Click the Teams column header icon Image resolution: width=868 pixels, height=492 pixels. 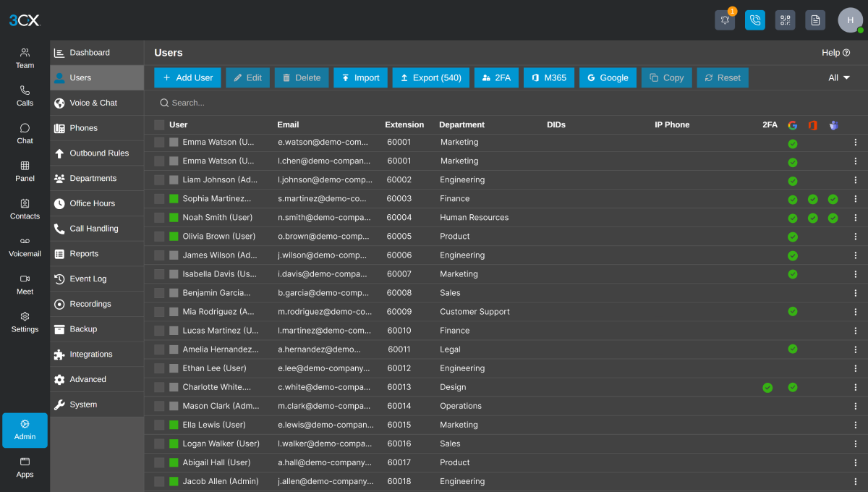coord(833,125)
